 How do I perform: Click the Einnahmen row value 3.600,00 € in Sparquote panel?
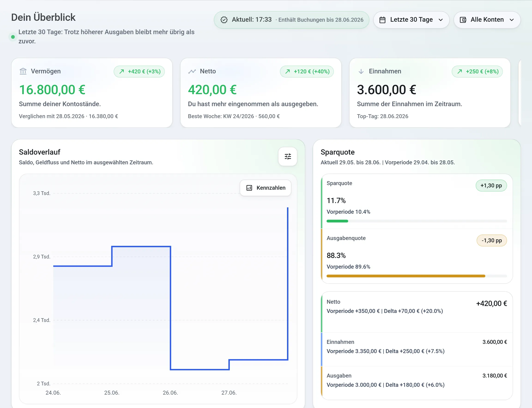(495, 342)
